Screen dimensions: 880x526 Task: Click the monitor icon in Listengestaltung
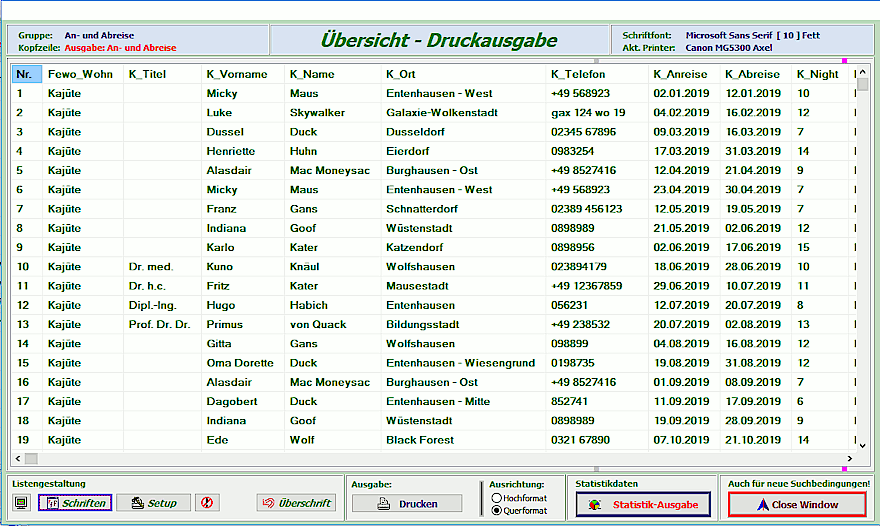click(x=21, y=503)
